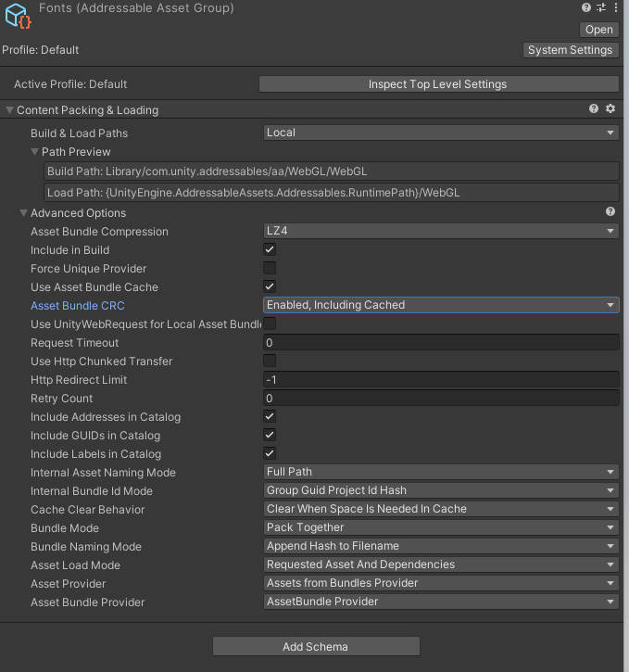The height and width of the screenshot is (672, 629).
Task: Click the Advanced Options help icon
Action: click(x=610, y=213)
